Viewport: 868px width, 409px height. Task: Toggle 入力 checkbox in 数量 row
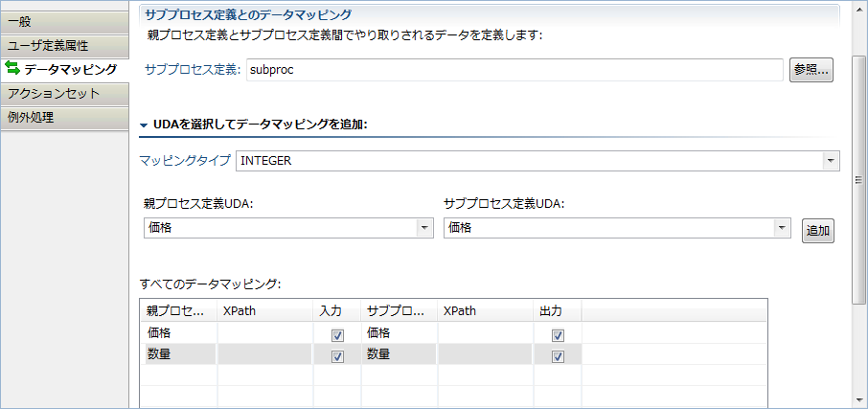(x=337, y=356)
